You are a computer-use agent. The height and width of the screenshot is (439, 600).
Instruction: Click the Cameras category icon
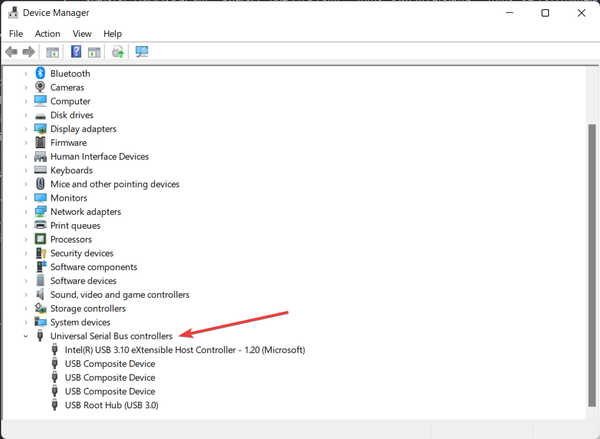point(40,87)
